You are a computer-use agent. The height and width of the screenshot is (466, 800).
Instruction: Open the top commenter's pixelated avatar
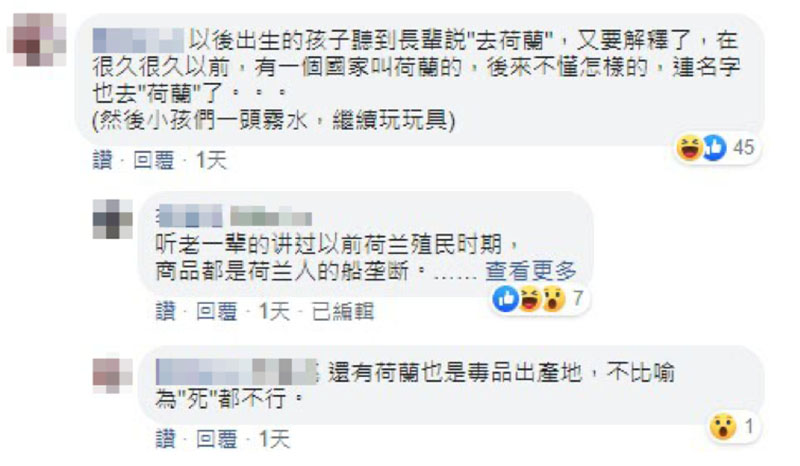tap(39, 39)
